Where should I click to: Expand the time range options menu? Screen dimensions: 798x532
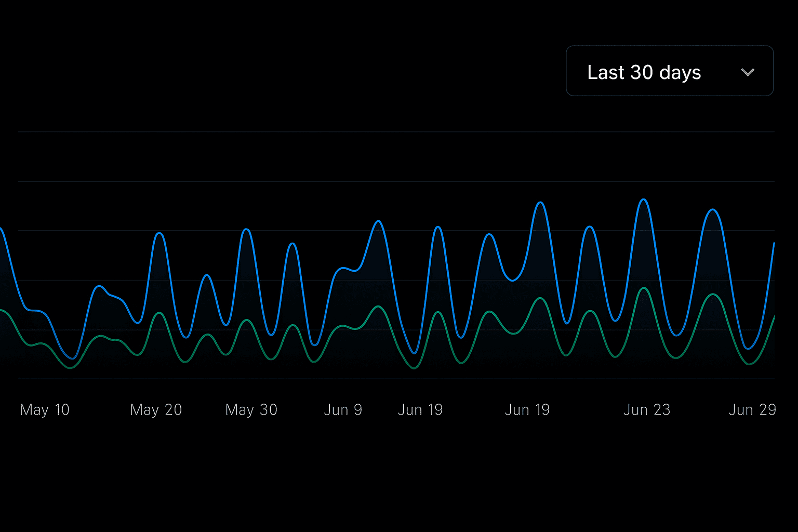(669, 71)
